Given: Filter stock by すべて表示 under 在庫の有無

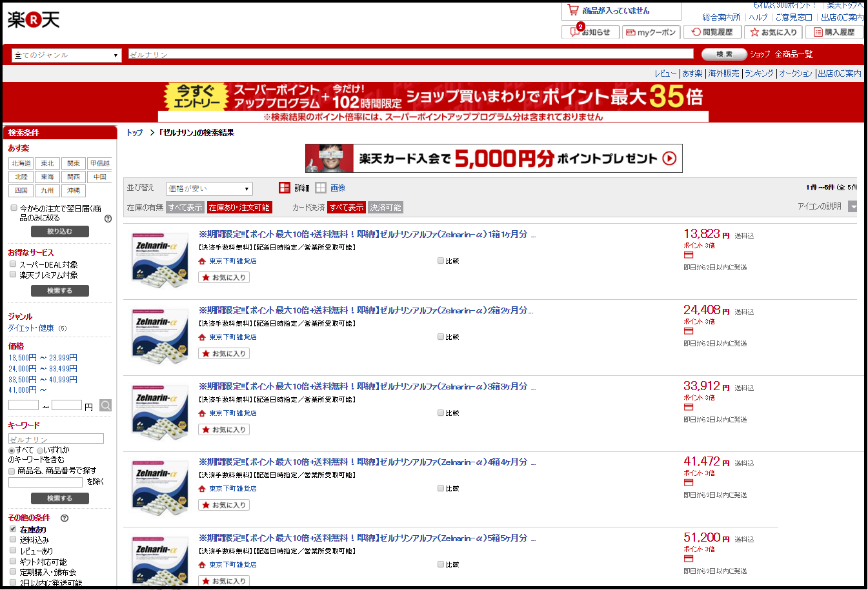Looking at the screenshot, I should (185, 208).
